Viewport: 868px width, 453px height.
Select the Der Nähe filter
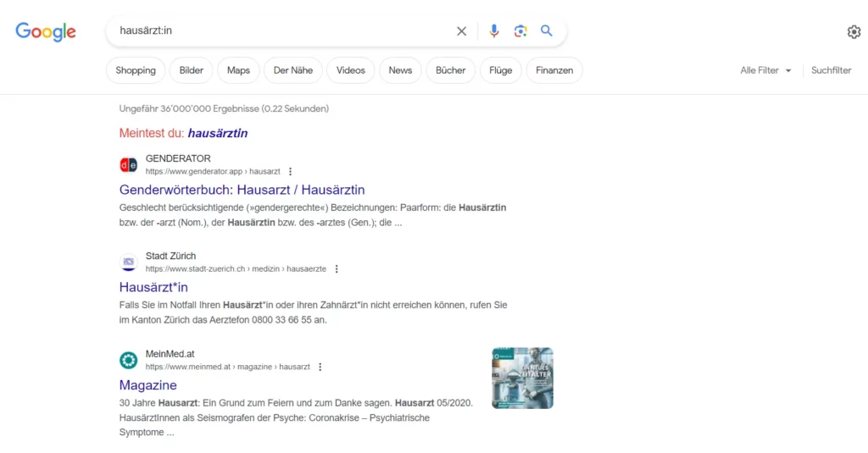[x=292, y=70]
